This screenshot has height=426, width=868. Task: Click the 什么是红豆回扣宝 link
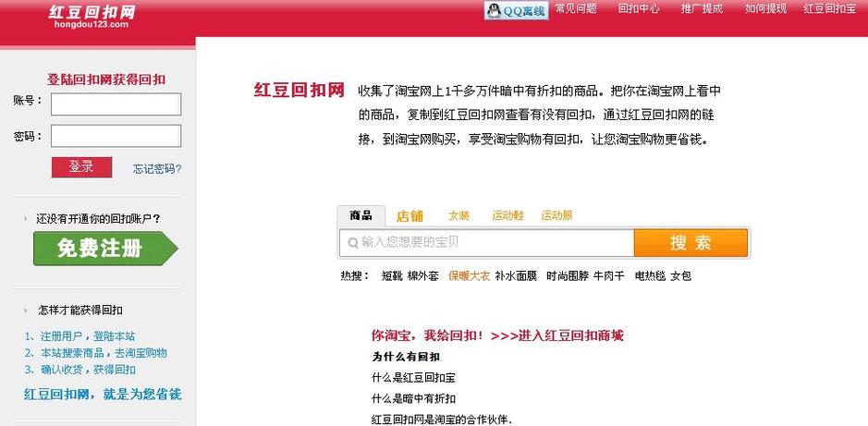[413, 378]
